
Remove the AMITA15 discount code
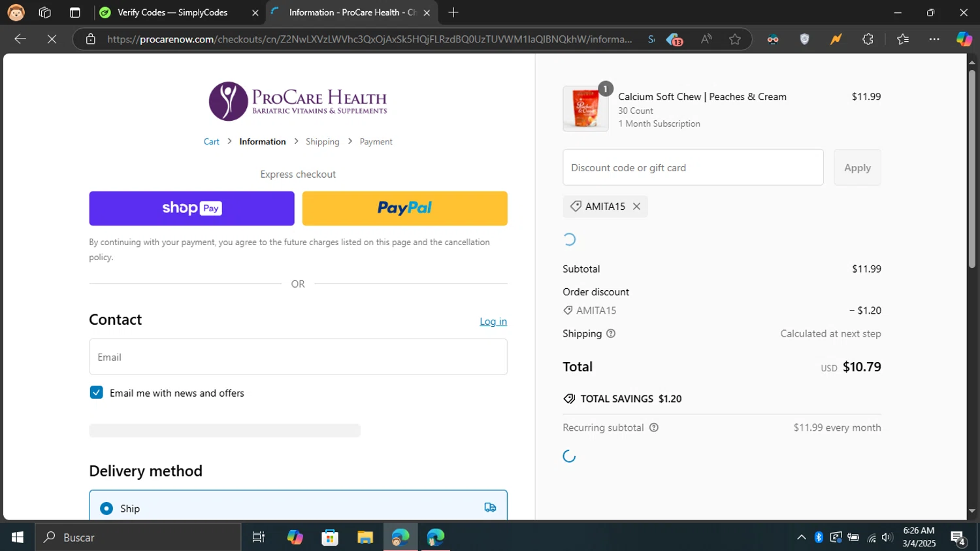636,207
